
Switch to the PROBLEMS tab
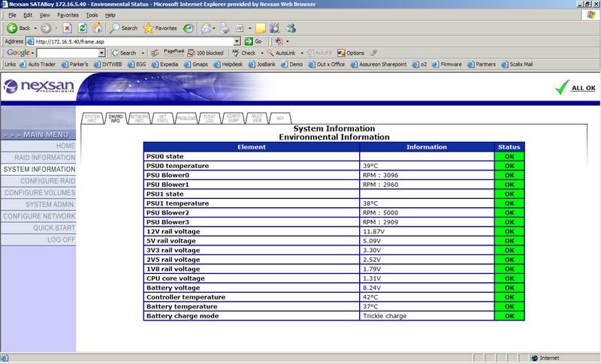[x=186, y=119]
